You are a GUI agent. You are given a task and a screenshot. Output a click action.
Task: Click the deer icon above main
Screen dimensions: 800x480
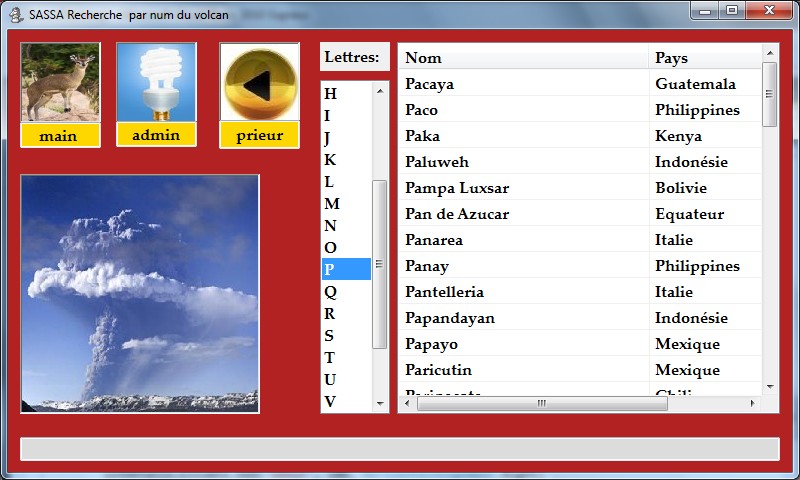click(x=60, y=82)
